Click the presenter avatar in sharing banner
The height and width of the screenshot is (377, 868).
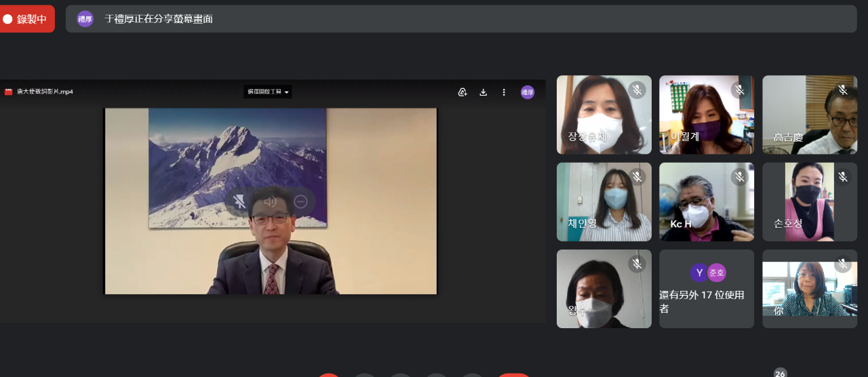pyautogui.click(x=85, y=19)
